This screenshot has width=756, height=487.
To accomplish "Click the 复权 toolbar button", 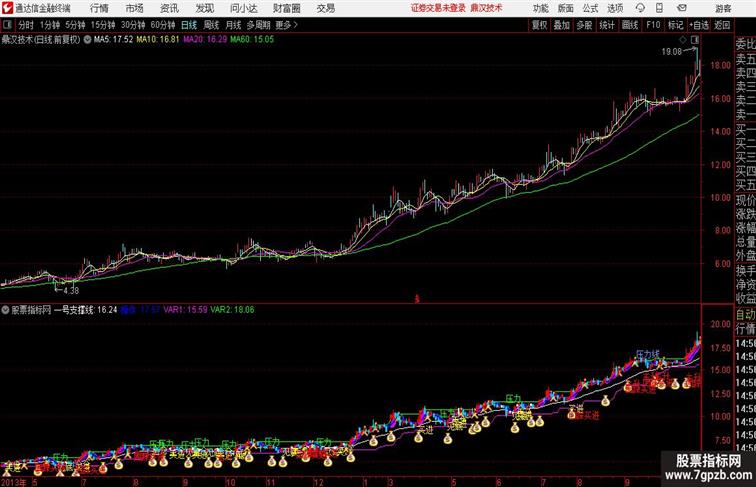I will pyautogui.click(x=540, y=25).
